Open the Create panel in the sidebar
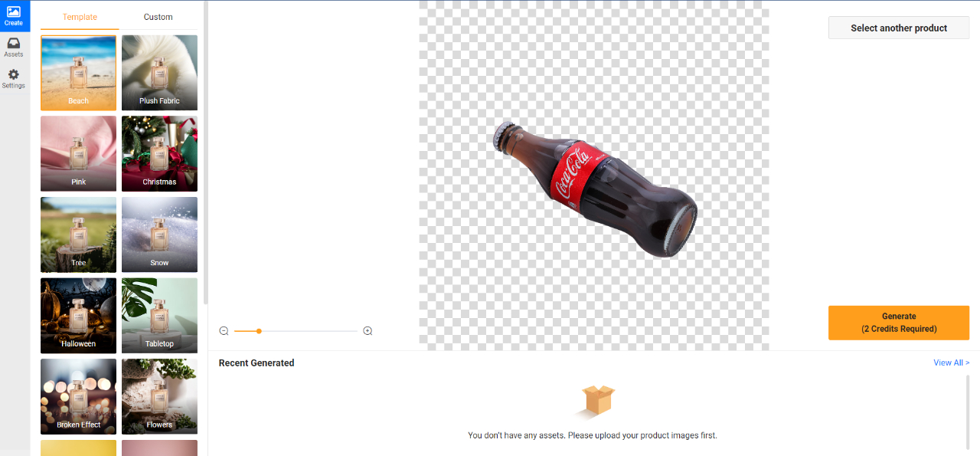 coord(13,13)
